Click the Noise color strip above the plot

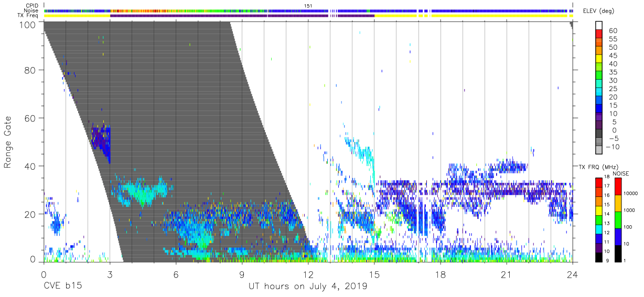pos(308,10)
